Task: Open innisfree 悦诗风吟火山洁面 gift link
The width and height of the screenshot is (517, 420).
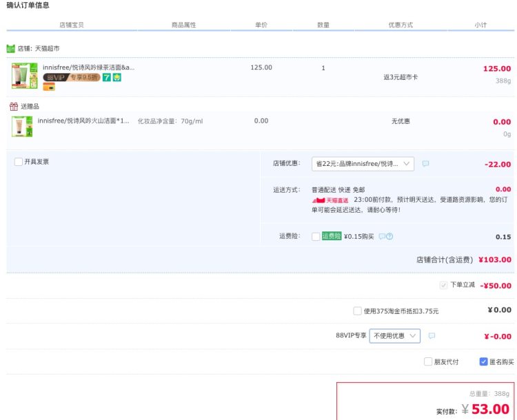Action: pos(83,121)
